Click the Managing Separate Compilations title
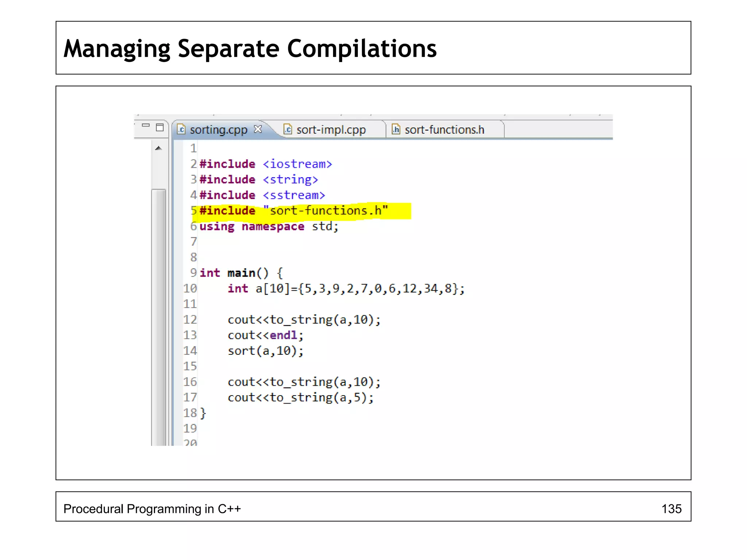The image size is (747, 560). pyautogui.click(x=250, y=48)
